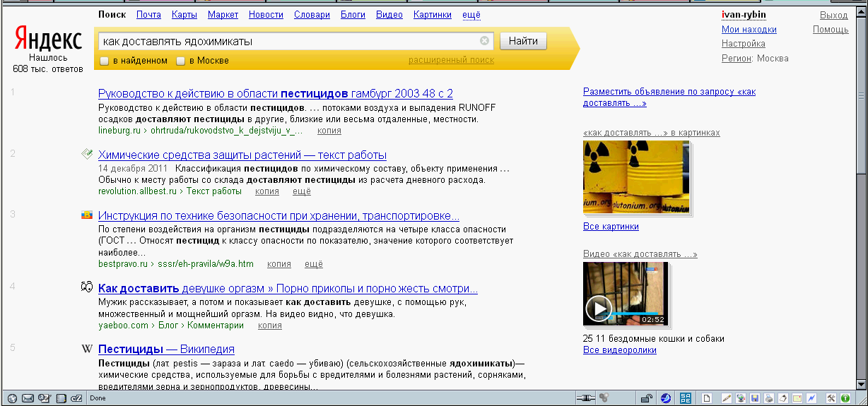Launch Composer icon in the status bar
868x406 pixels.
(x=44, y=398)
